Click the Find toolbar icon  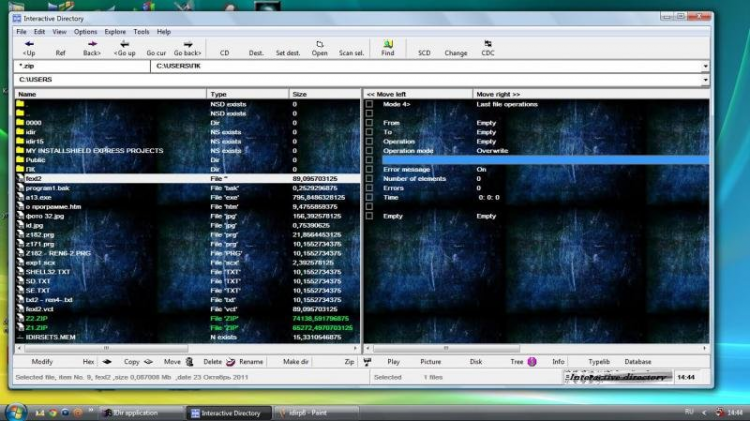[x=387, y=44]
